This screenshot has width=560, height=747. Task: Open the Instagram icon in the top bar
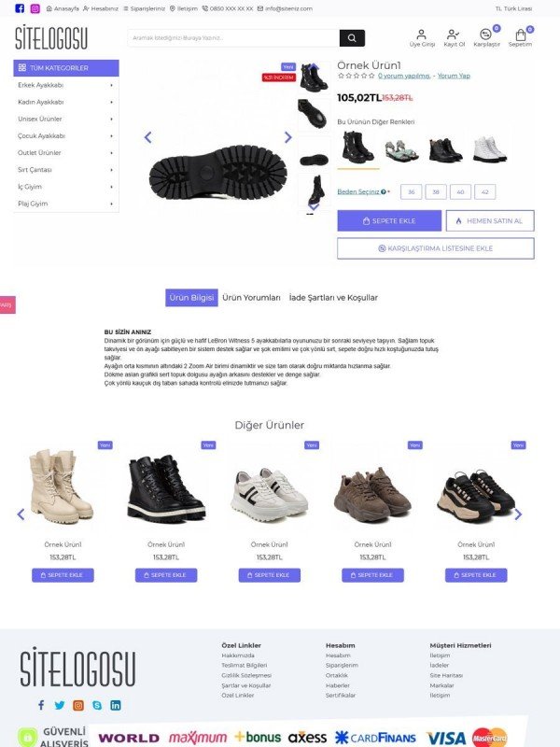click(35, 8)
